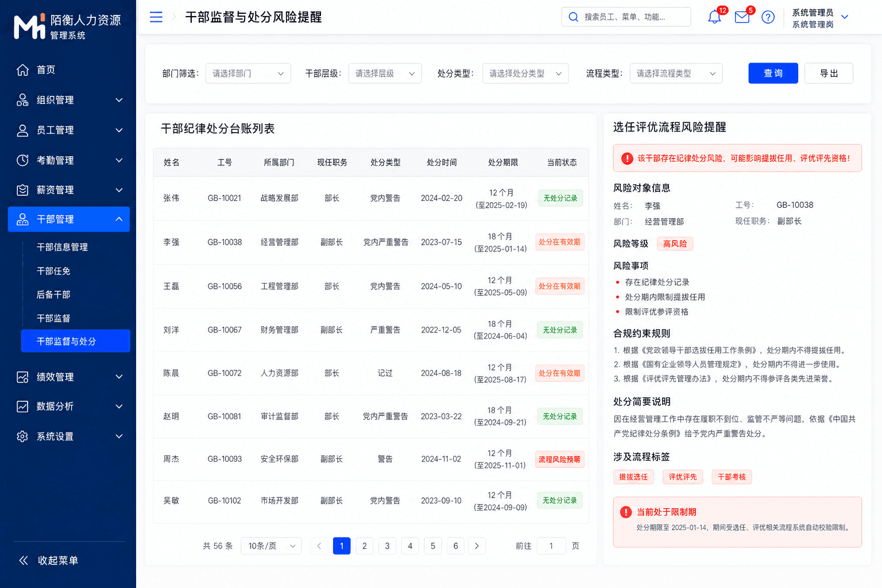Go to page 2
Image resolution: width=882 pixels, height=588 pixels.
[365, 546]
